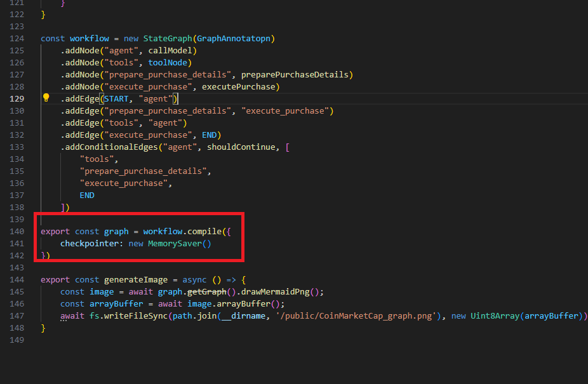Click 'drawMermaidPng' method on line 145

[275, 292]
